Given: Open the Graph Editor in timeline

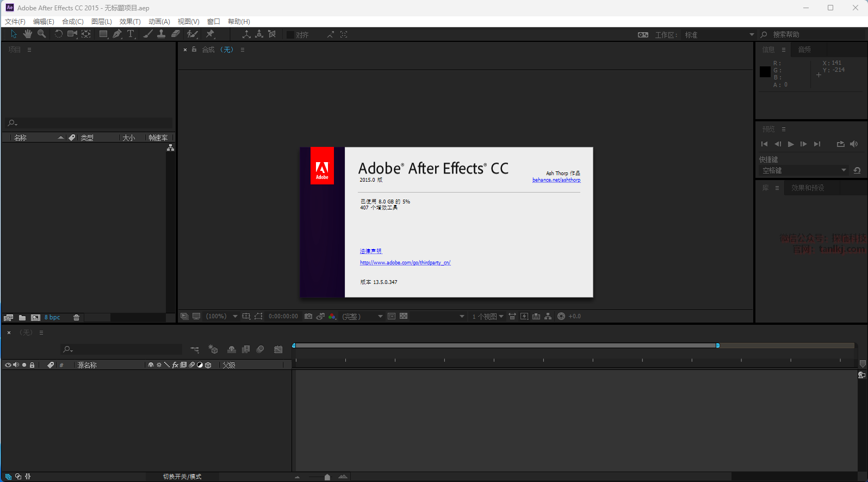Looking at the screenshot, I should (x=278, y=350).
